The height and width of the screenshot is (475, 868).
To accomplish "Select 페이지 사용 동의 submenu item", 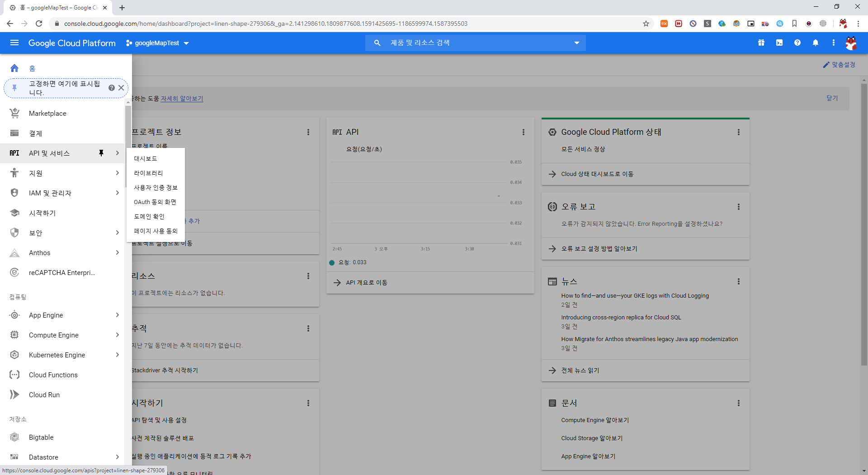I will pyautogui.click(x=156, y=231).
